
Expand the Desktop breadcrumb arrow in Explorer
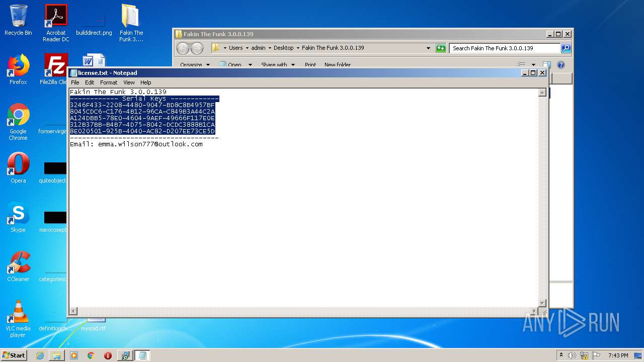click(298, 48)
